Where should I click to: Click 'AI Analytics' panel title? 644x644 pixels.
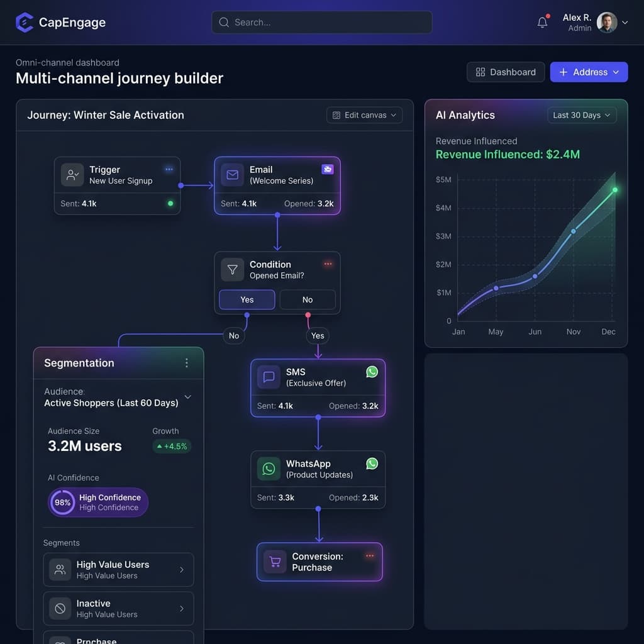[x=465, y=116]
